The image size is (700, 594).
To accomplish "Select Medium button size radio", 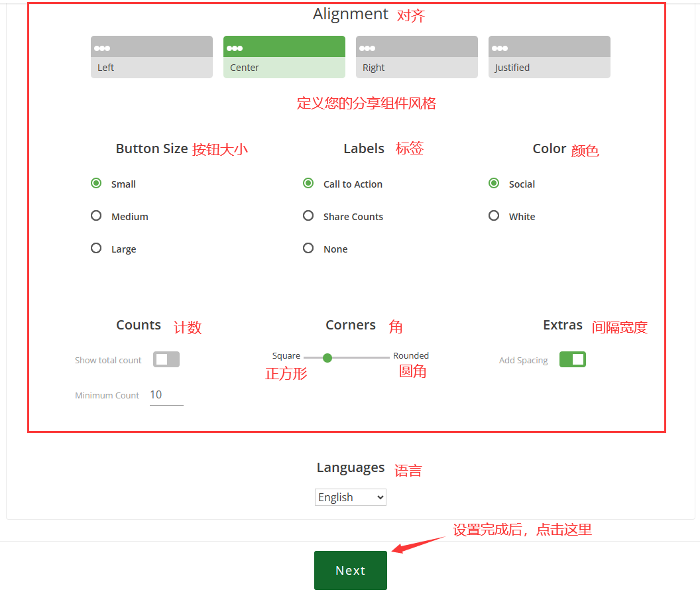I will pyautogui.click(x=96, y=215).
